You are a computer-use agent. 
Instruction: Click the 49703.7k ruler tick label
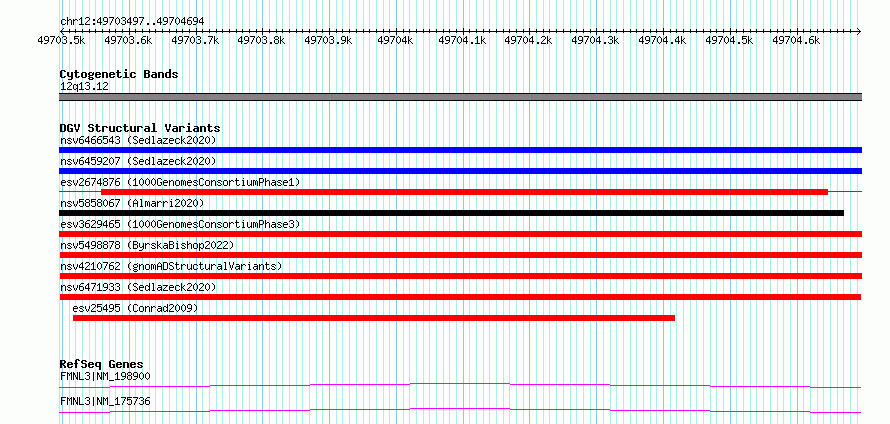[x=195, y=40]
